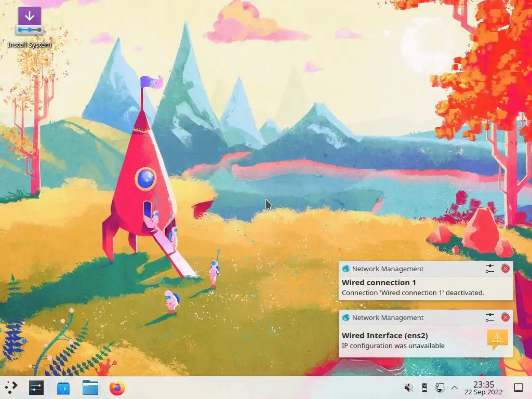The height and width of the screenshot is (399, 532).
Task: Click the 'Wired connection 1' notification title
Action: (379, 283)
